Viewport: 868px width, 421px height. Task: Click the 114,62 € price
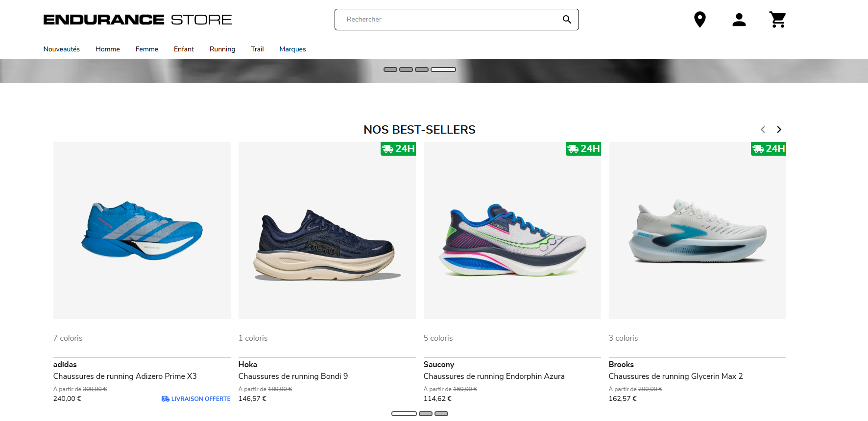click(437, 398)
